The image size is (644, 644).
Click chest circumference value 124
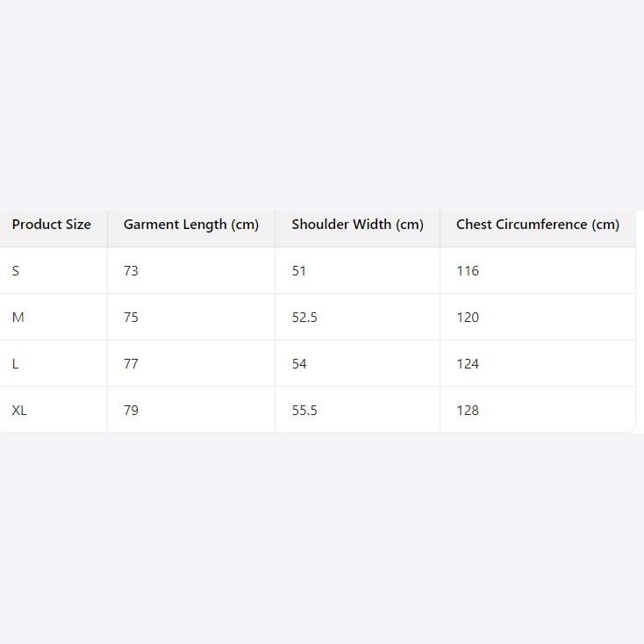pyautogui.click(x=468, y=364)
